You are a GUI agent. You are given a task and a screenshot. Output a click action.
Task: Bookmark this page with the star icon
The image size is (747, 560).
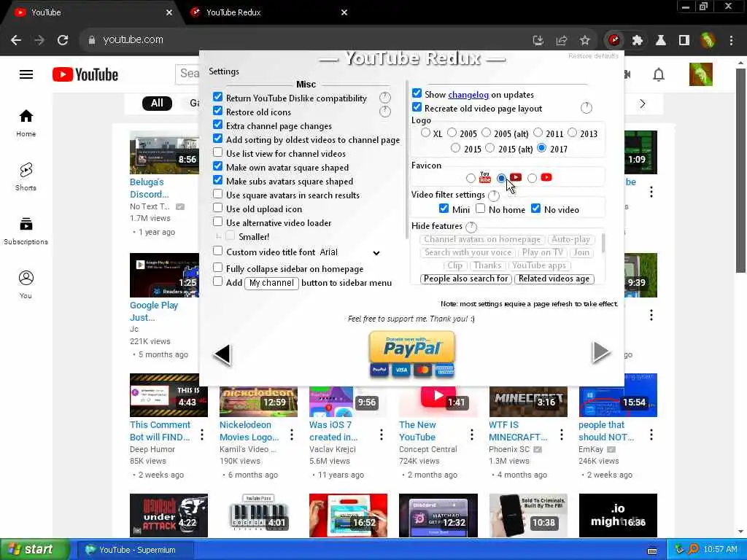585,40
